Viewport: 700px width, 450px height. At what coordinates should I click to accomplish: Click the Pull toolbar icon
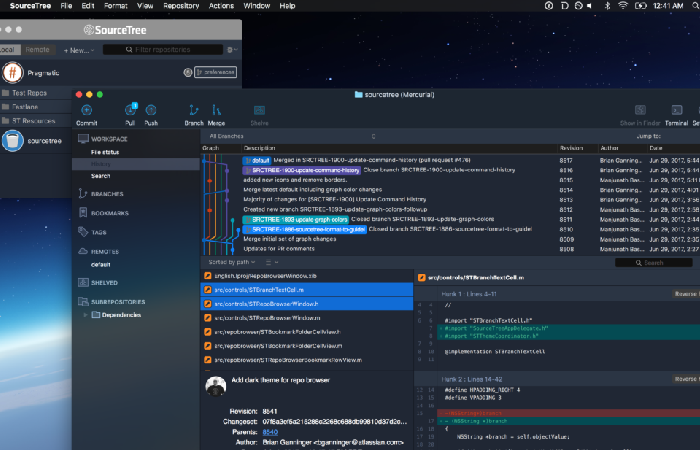click(x=130, y=110)
